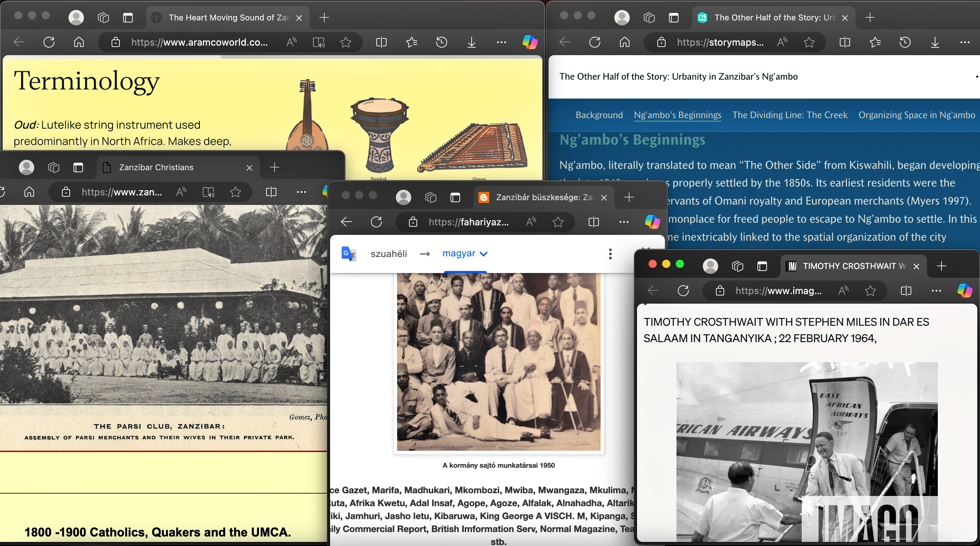
Task: Bookmark the storymaps page with star
Action: click(809, 42)
